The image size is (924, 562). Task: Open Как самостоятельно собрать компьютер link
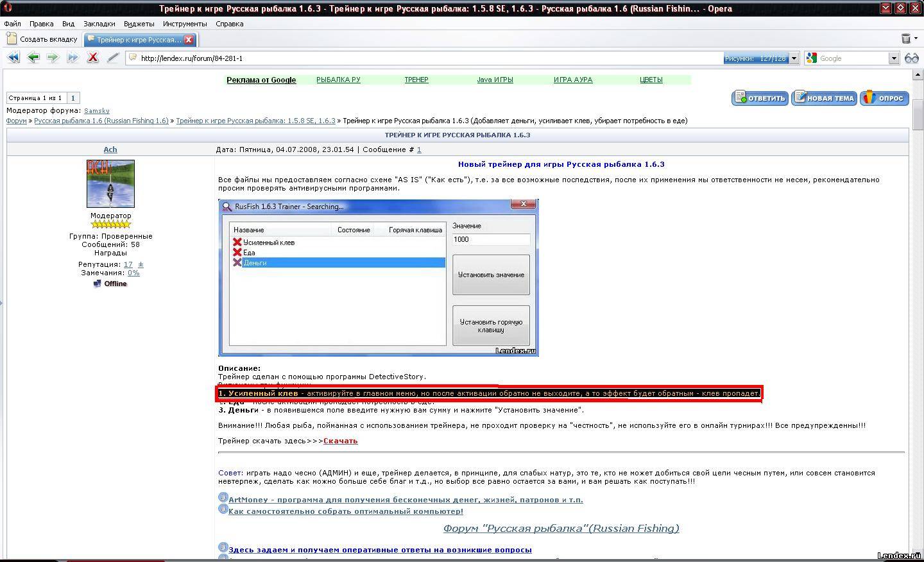346,511
